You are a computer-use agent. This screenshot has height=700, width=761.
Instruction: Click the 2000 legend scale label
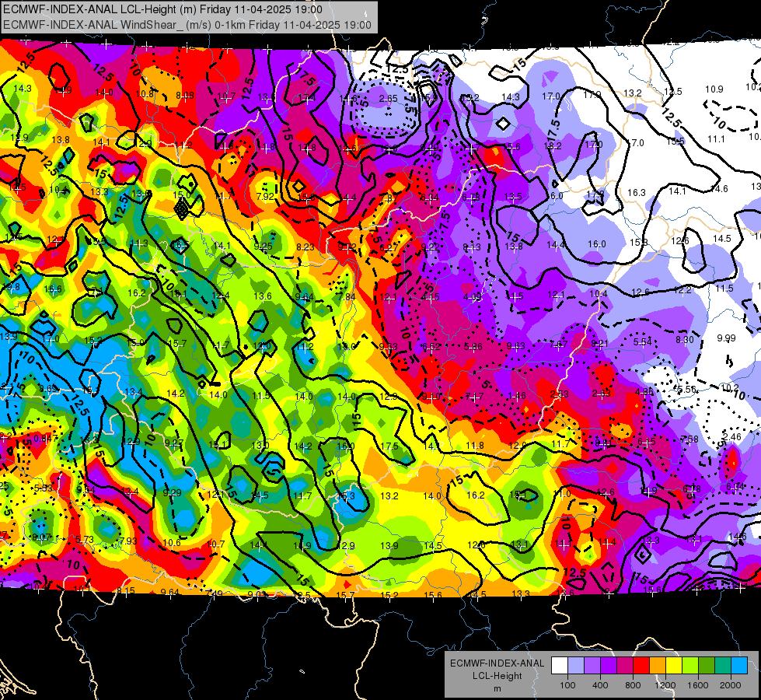[731, 685]
